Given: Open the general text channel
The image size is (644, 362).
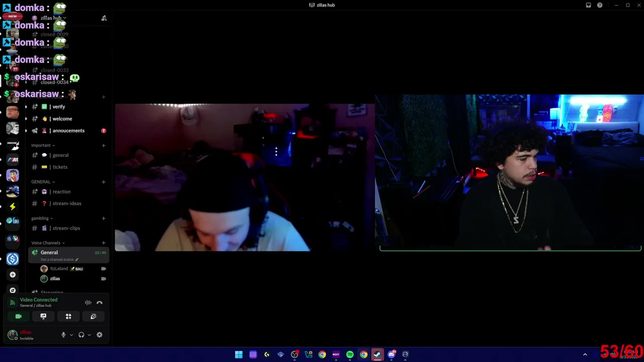Looking at the screenshot, I should (68, 155).
